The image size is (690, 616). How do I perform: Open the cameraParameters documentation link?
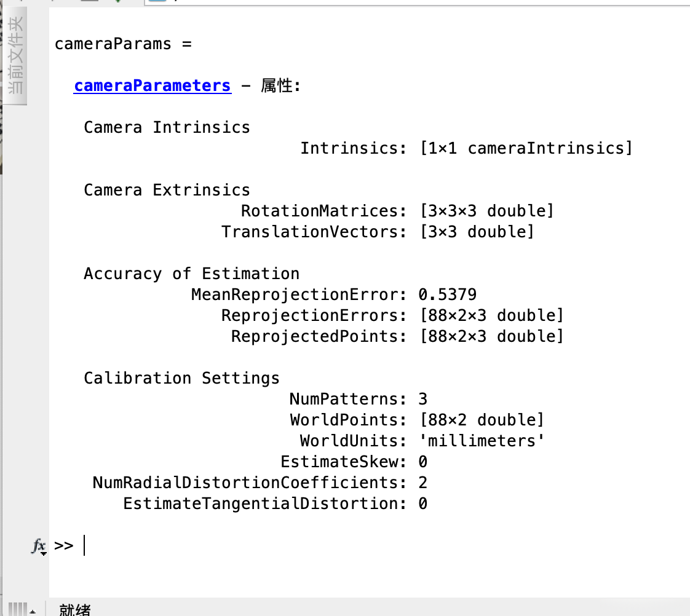coord(153,85)
